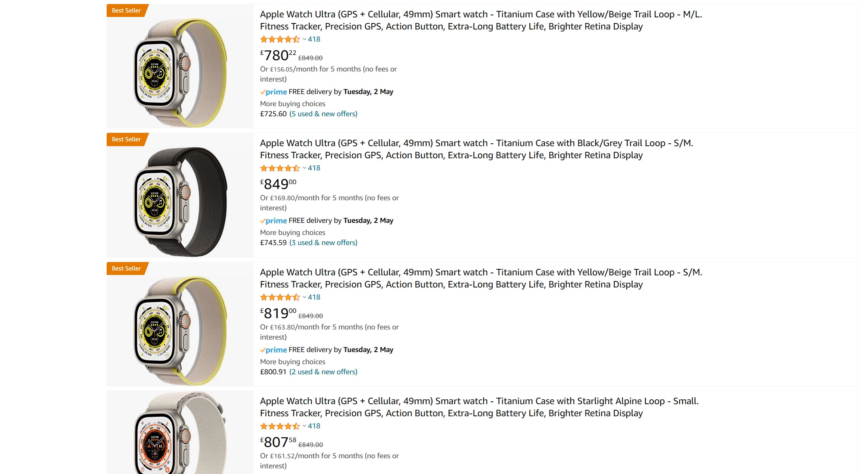The width and height of the screenshot is (868, 474).
Task: Click star rating of first watch listing
Action: point(280,39)
